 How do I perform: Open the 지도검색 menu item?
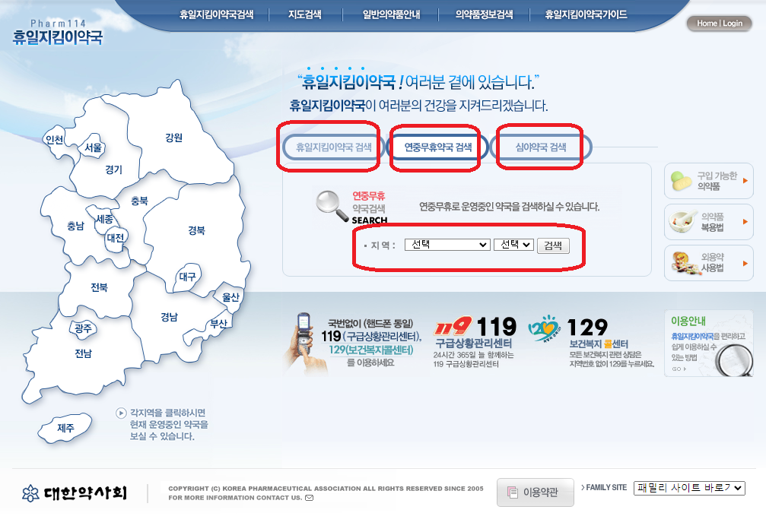click(305, 14)
